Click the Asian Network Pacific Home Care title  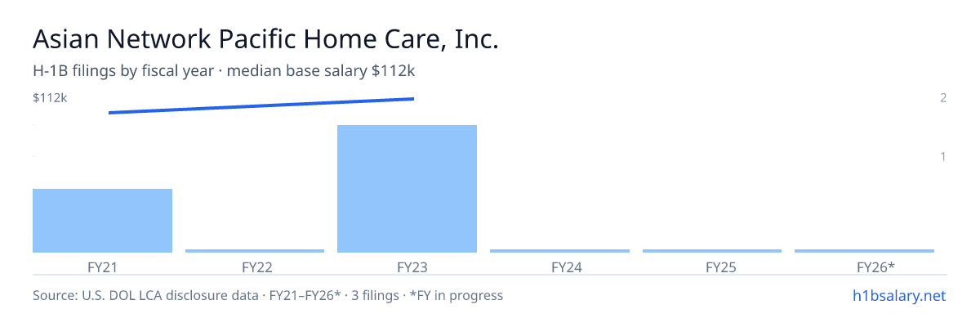(265, 38)
